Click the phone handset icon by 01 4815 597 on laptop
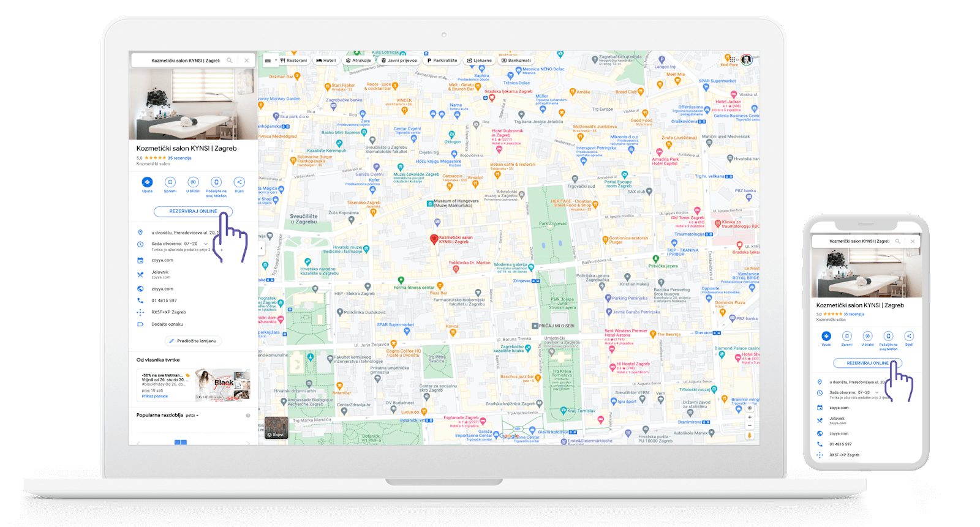This screenshot has height=527, width=980. (140, 301)
